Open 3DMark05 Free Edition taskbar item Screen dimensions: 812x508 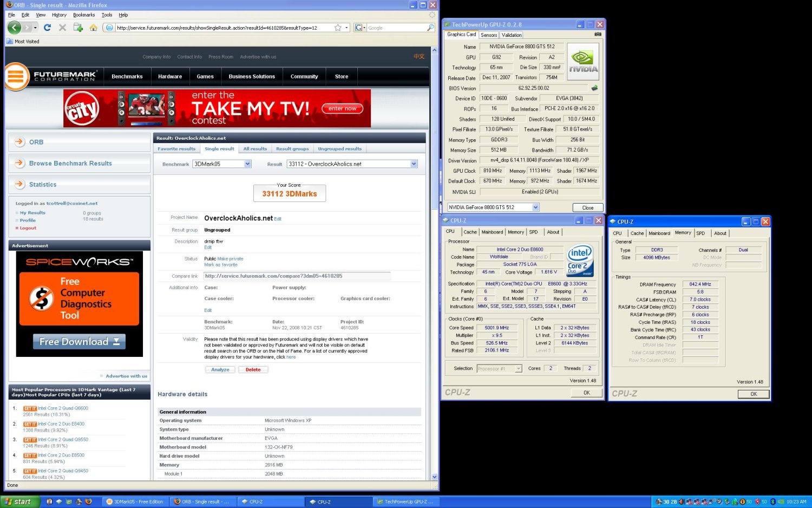pos(135,502)
